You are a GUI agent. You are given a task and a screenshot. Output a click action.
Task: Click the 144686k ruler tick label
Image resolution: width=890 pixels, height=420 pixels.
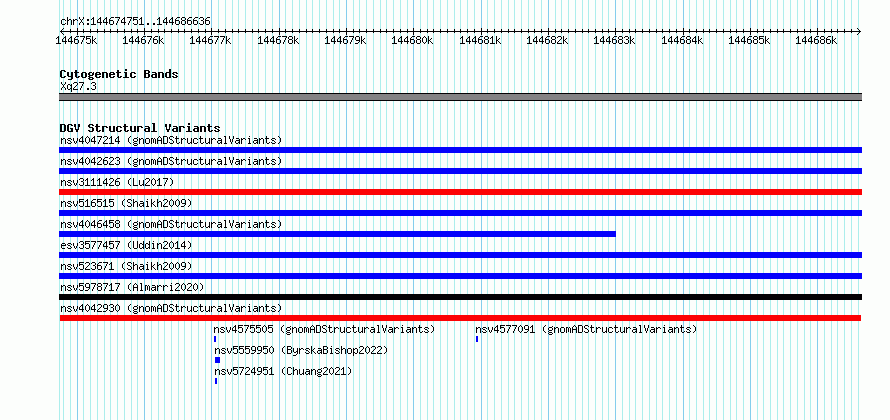pos(816,40)
